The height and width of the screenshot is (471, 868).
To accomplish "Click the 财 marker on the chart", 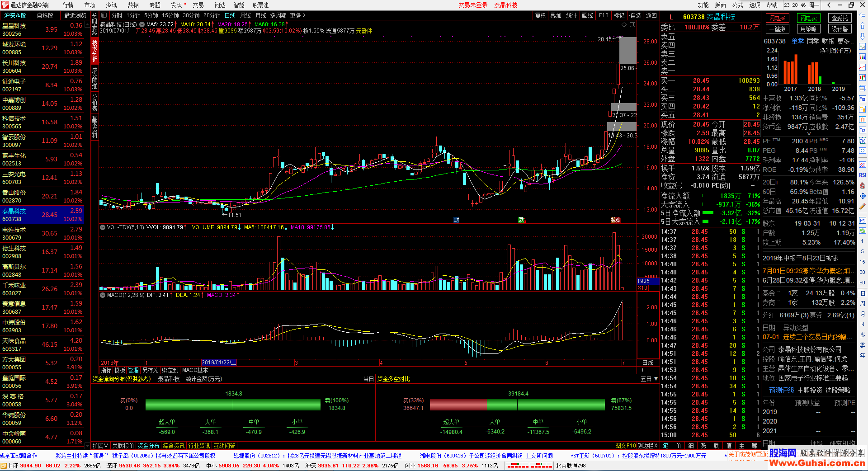I will 456,220.
